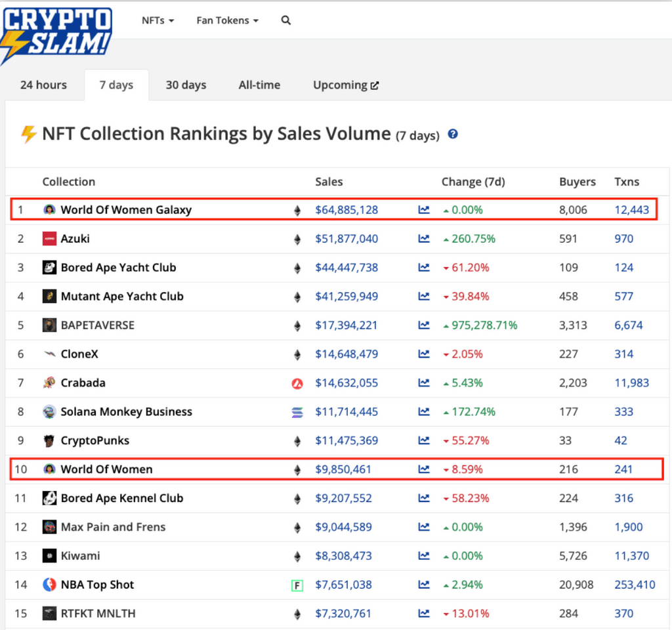Click the CryptoPunks avatar thumbnail
The height and width of the screenshot is (630, 672).
pos(49,440)
